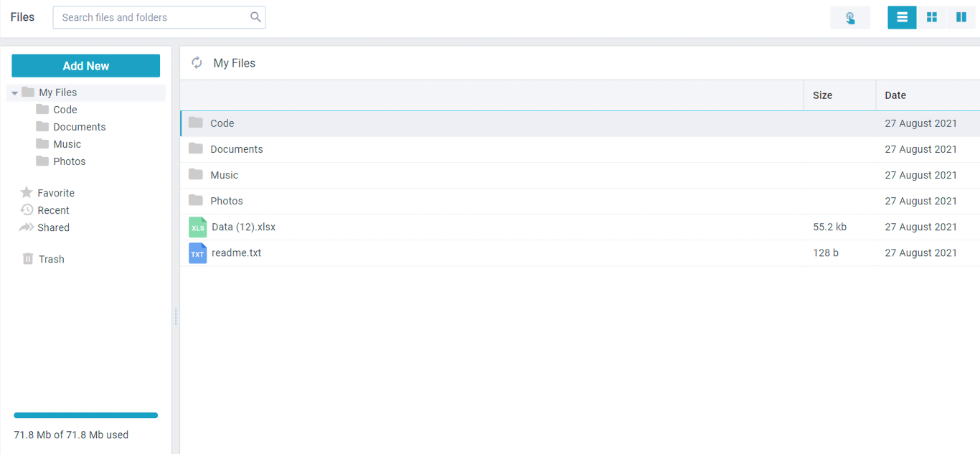Open the Shared files section

pos(50,227)
